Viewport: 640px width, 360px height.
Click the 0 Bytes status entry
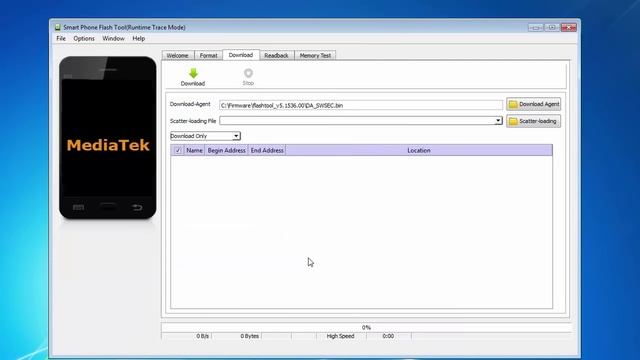click(x=249, y=336)
